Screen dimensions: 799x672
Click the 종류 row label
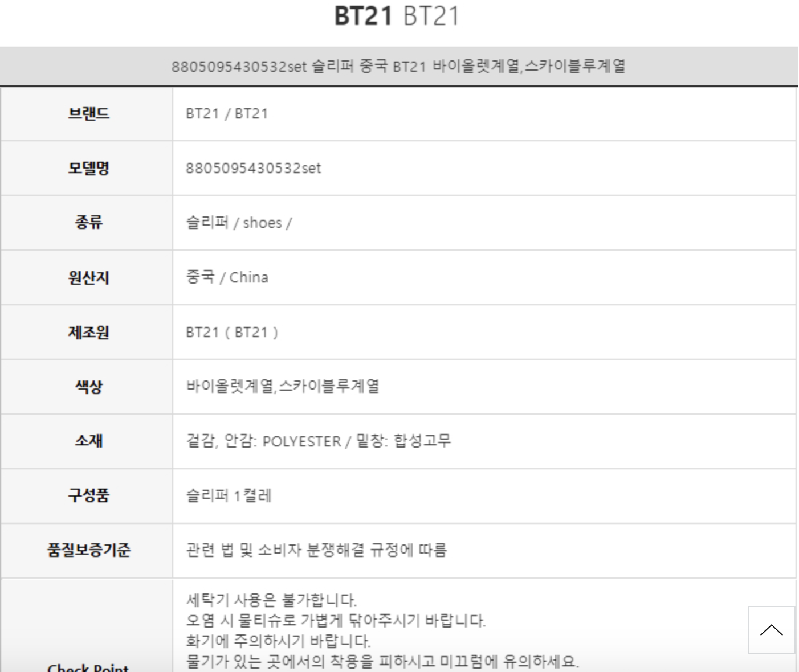click(x=88, y=222)
